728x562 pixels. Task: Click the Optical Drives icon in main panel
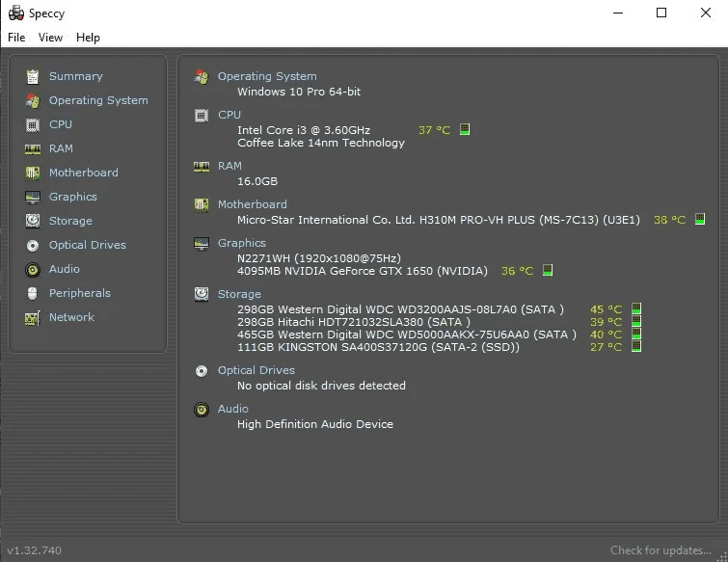click(202, 371)
